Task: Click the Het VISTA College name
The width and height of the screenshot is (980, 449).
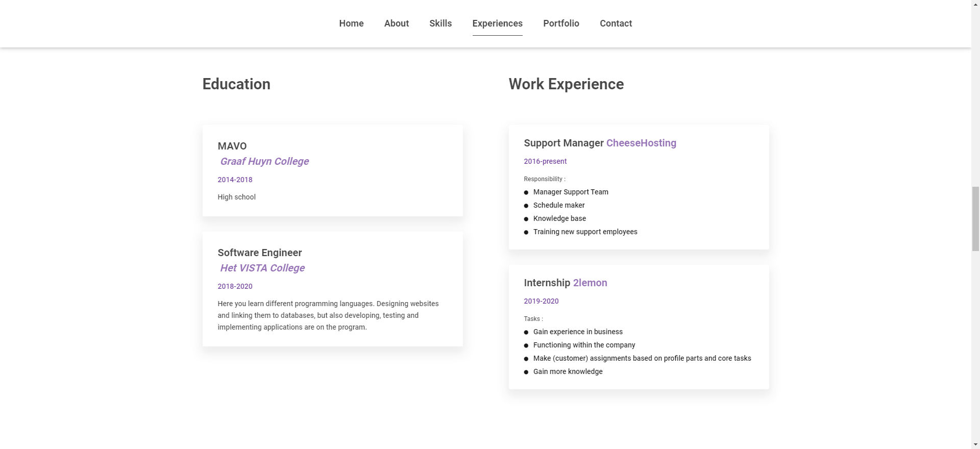Action: tap(262, 268)
